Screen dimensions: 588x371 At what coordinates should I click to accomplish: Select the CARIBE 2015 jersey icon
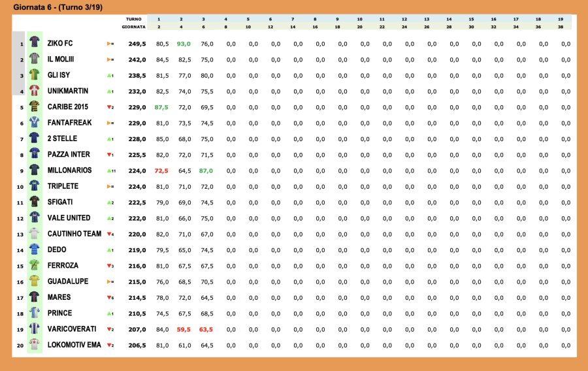(35, 106)
